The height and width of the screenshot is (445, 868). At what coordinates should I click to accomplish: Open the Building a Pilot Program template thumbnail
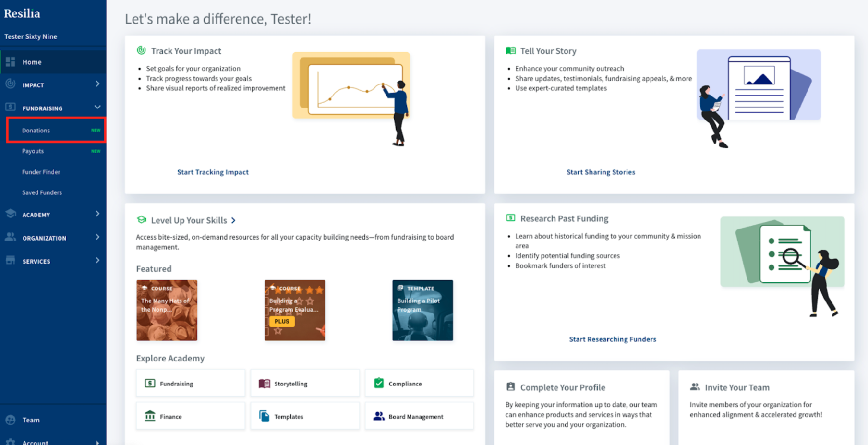click(422, 310)
